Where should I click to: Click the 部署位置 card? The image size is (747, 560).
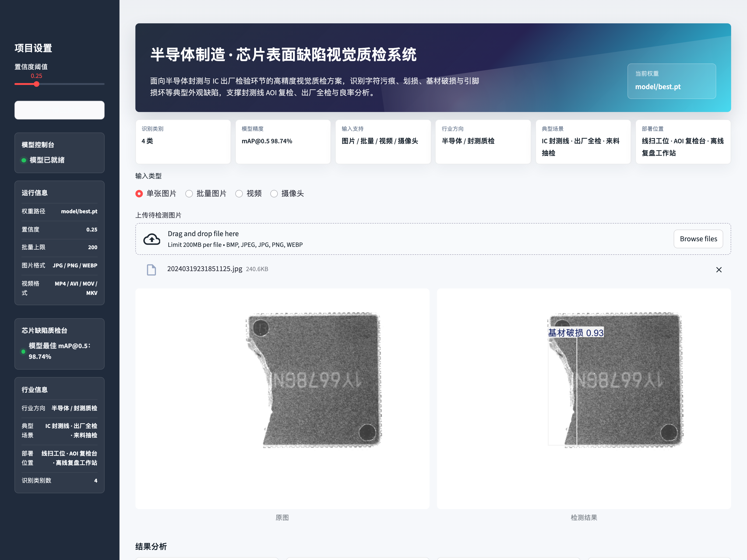click(x=683, y=142)
